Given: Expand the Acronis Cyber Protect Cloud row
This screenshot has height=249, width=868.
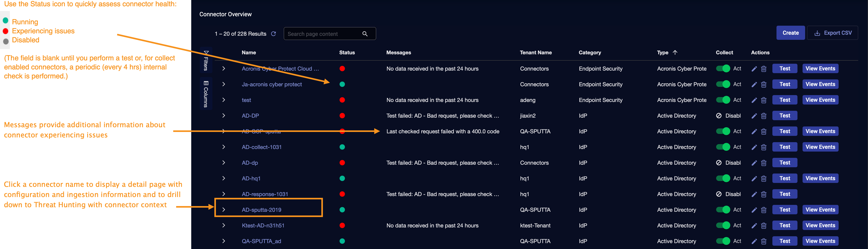Looking at the screenshot, I should click(x=223, y=68).
